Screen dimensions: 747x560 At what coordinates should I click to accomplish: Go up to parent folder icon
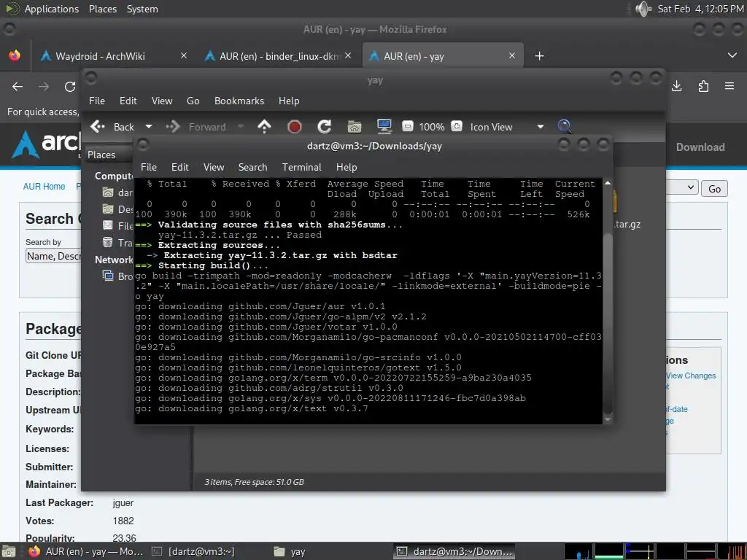[264, 127]
